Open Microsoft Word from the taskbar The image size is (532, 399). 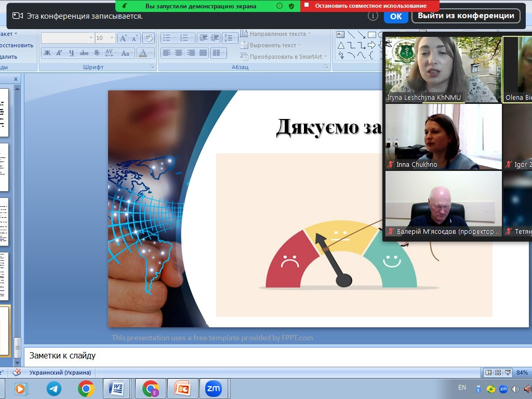[x=116, y=389]
